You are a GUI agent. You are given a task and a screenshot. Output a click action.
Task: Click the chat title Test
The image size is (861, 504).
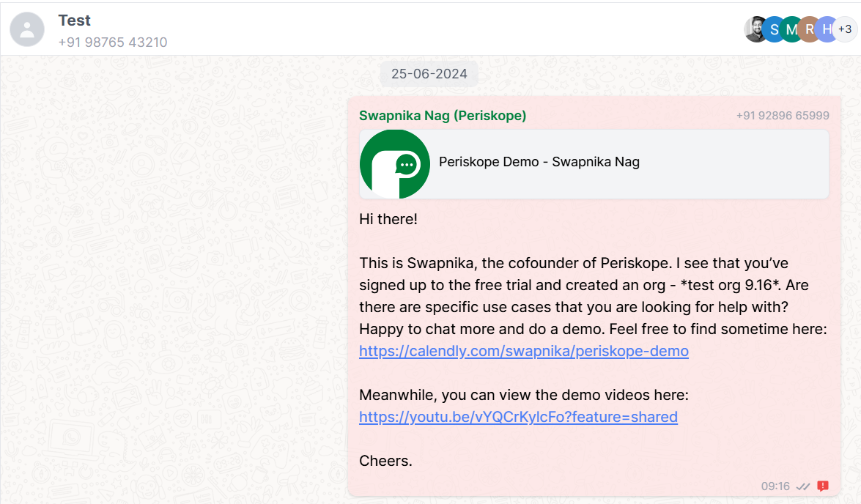tap(74, 21)
